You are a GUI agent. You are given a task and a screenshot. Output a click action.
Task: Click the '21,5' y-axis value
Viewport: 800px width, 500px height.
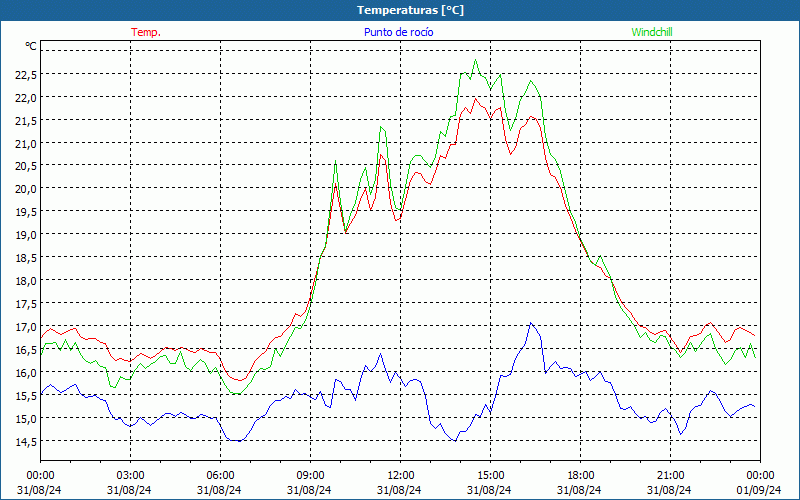pyautogui.click(x=26, y=120)
